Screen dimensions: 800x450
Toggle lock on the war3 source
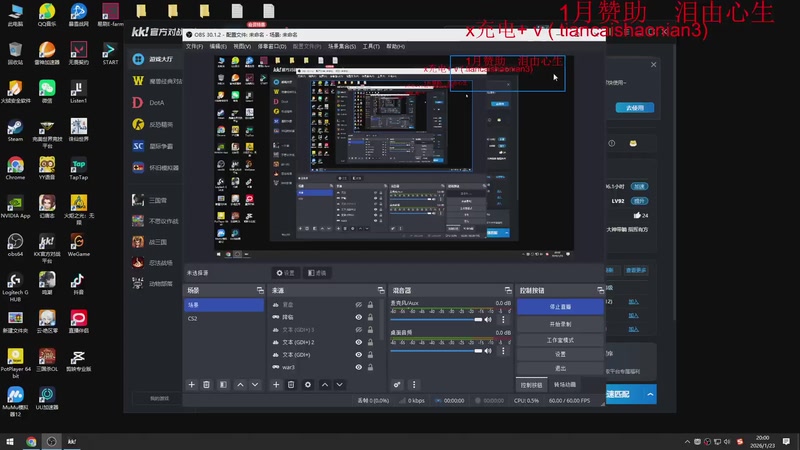[x=370, y=367]
